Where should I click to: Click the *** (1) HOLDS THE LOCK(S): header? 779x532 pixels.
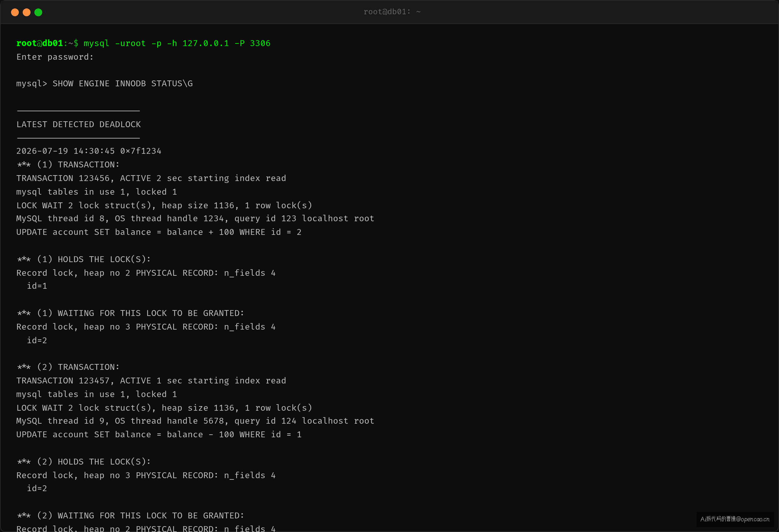point(84,259)
